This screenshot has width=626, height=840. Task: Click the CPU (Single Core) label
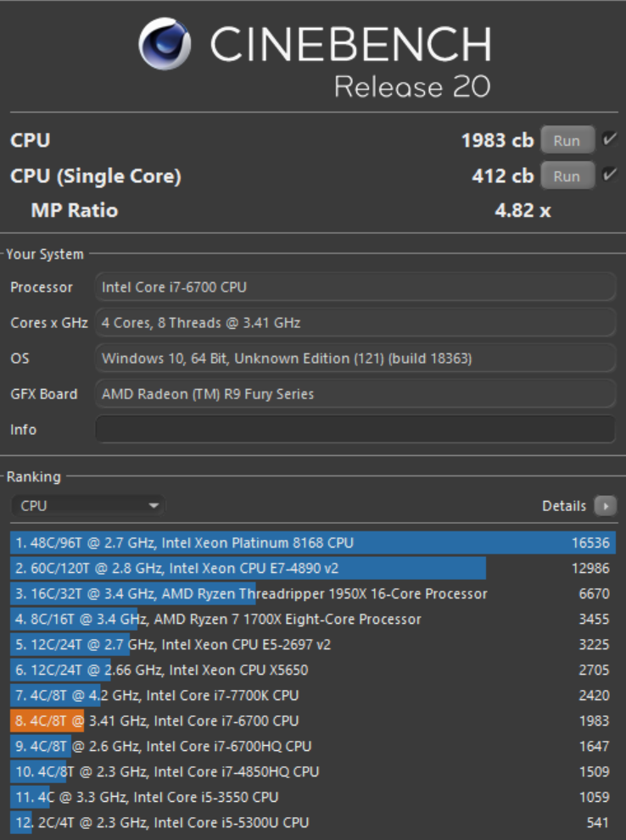(96, 176)
